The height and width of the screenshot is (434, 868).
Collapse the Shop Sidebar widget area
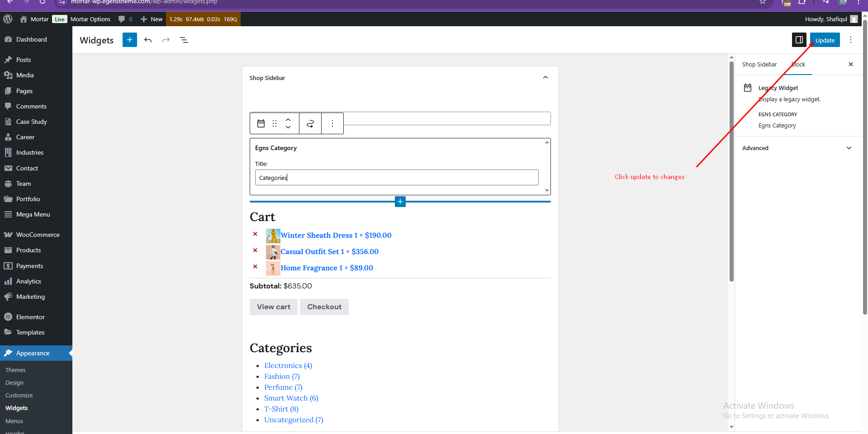tap(545, 78)
